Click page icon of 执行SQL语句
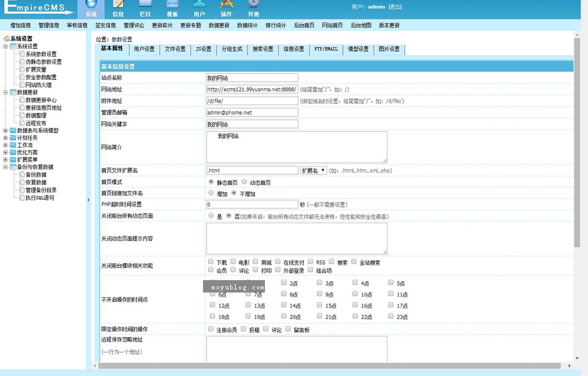This screenshot has height=376, width=588. pyautogui.click(x=22, y=197)
